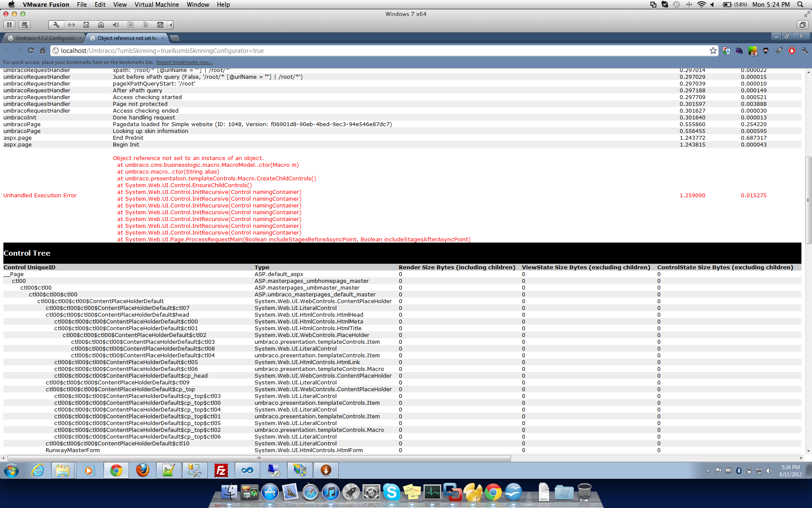
Task: Open Spotlight search in menu bar
Action: (x=800, y=5)
